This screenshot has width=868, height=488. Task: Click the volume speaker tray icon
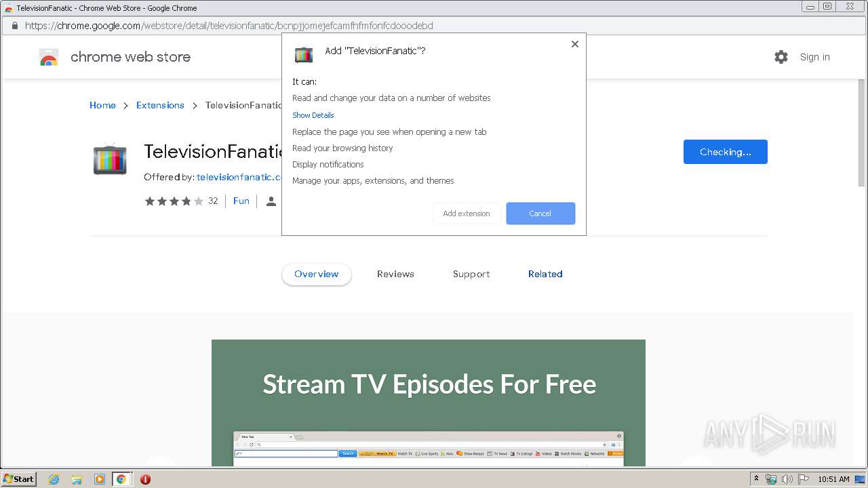coord(787,479)
